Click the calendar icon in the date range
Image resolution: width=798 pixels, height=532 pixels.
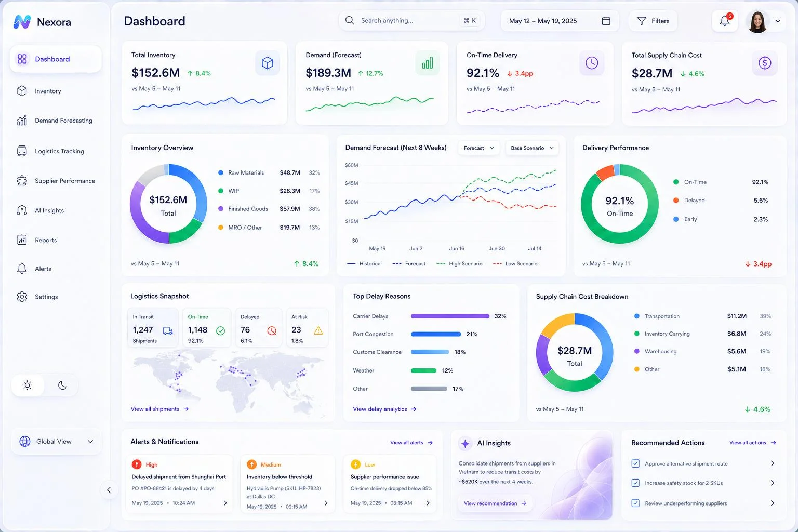606,21
